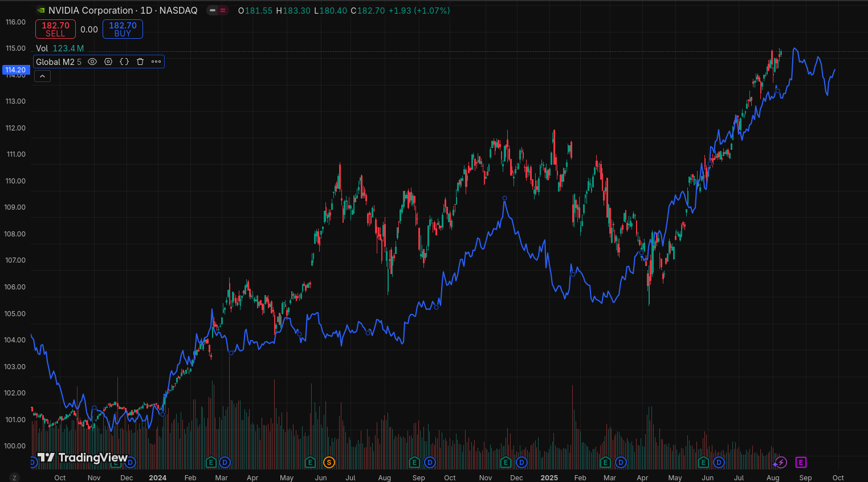Open more options for Global M2 indicator
The width and height of the screenshot is (868, 482).
click(x=156, y=62)
